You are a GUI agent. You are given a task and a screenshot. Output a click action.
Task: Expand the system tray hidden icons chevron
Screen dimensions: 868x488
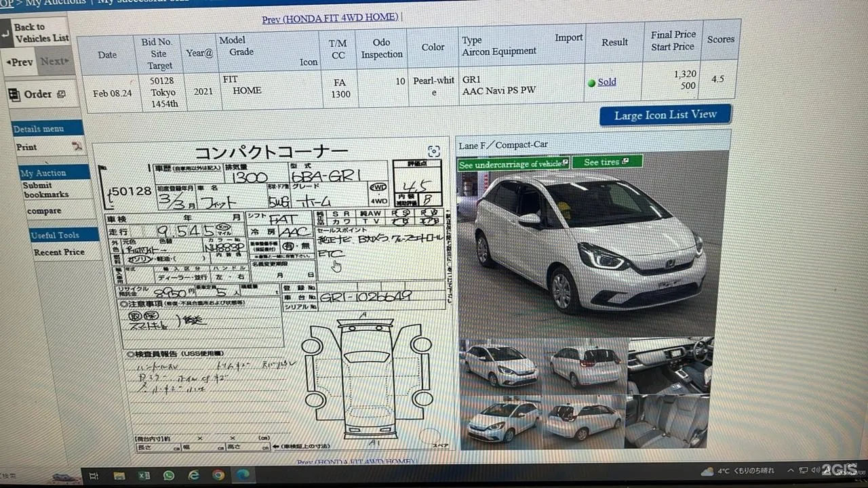(x=790, y=470)
